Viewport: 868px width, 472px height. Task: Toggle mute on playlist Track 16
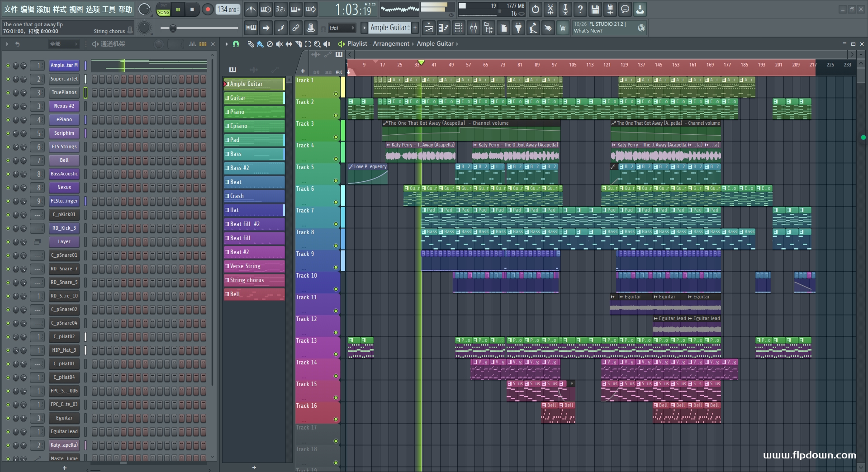(336, 420)
